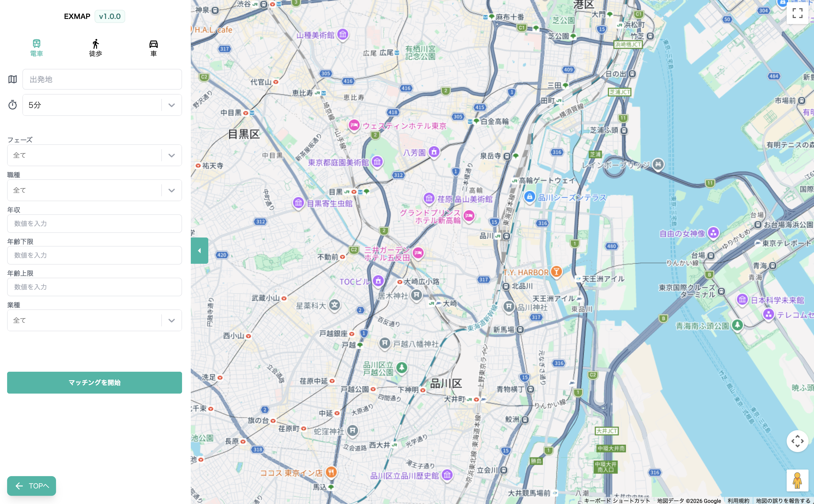This screenshot has height=504, width=814.
Task: Select the 電車 train transport mode
Action: 36,48
